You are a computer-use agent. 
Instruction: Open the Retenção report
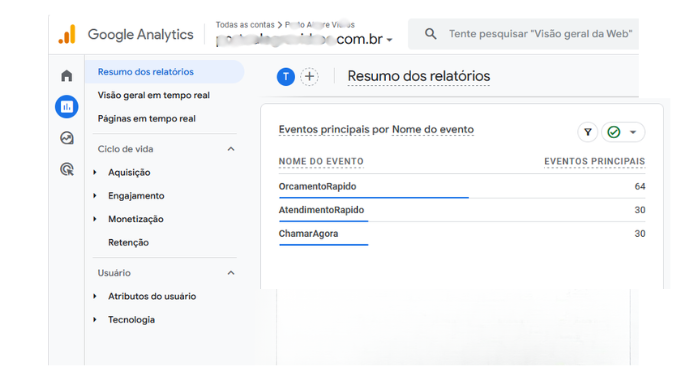point(128,242)
